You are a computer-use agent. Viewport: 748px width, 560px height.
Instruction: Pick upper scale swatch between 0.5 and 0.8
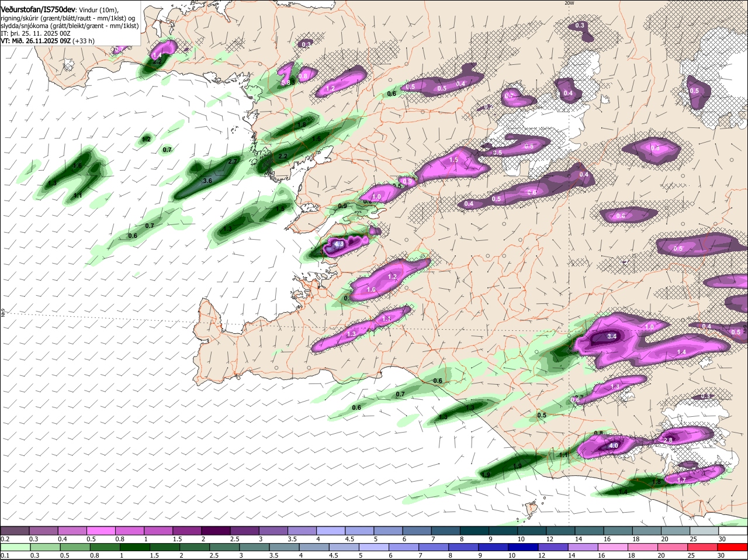click(101, 531)
